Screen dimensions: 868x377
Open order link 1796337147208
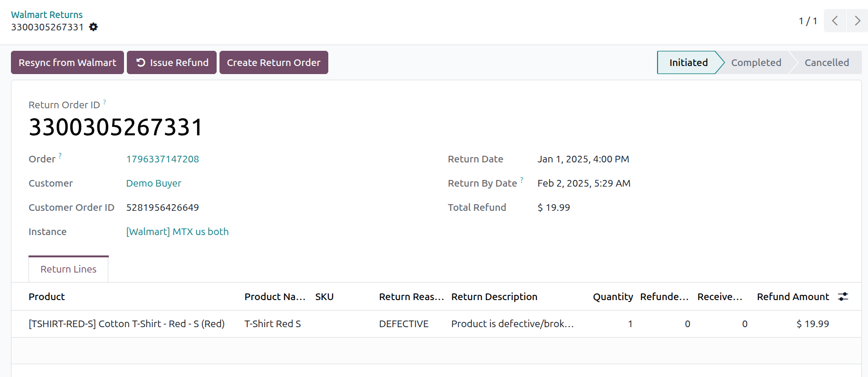(162, 159)
